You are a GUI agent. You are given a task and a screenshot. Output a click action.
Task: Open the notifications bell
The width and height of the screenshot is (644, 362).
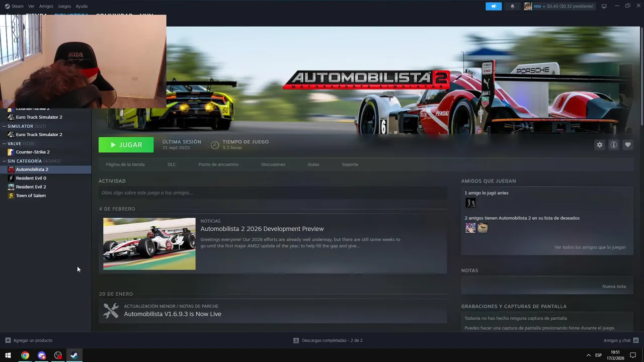(512, 6)
